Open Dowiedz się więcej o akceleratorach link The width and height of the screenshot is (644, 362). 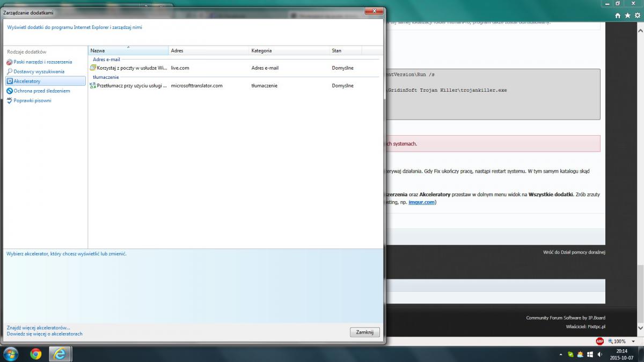45,334
